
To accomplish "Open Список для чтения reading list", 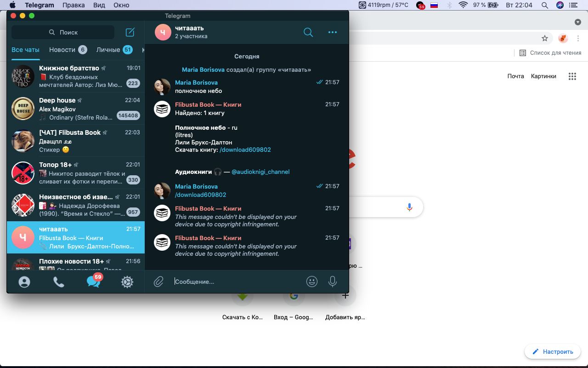I will (x=550, y=53).
